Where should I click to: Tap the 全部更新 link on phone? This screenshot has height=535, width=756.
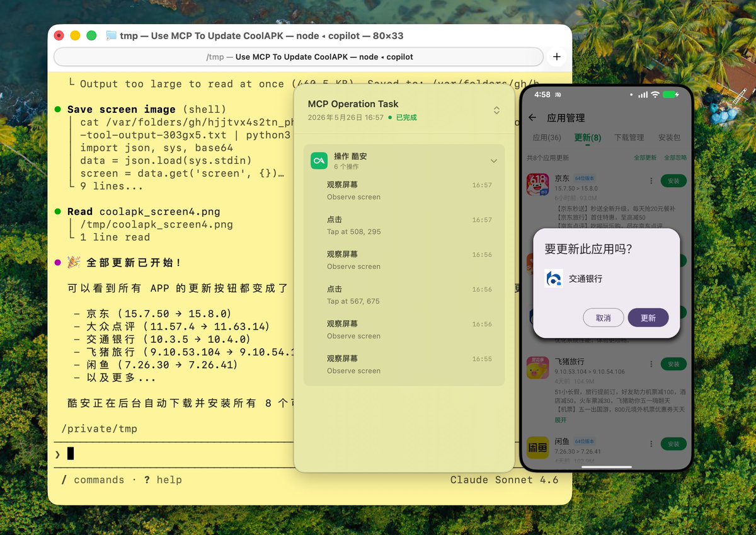[645, 158]
